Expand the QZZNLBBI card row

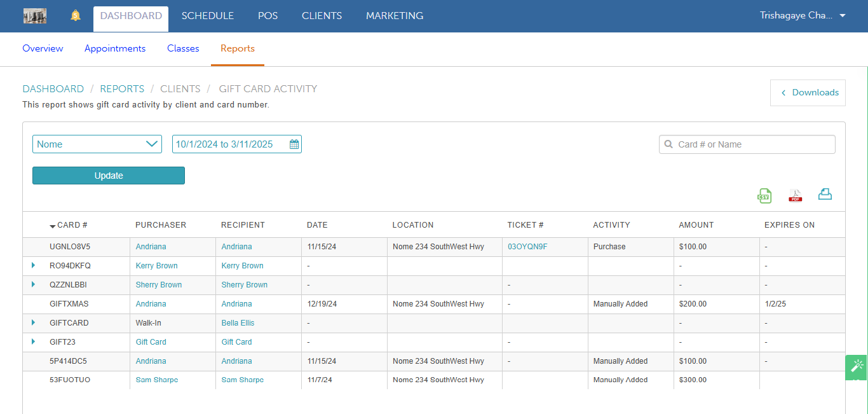33,284
